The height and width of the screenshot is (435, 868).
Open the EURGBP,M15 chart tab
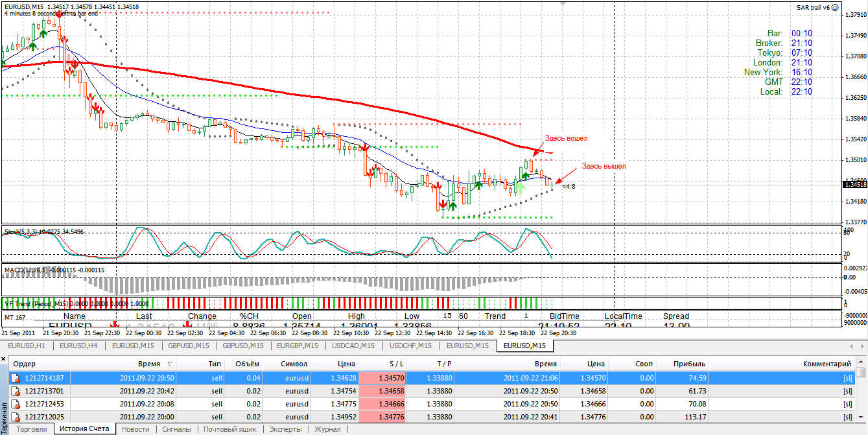(x=297, y=346)
